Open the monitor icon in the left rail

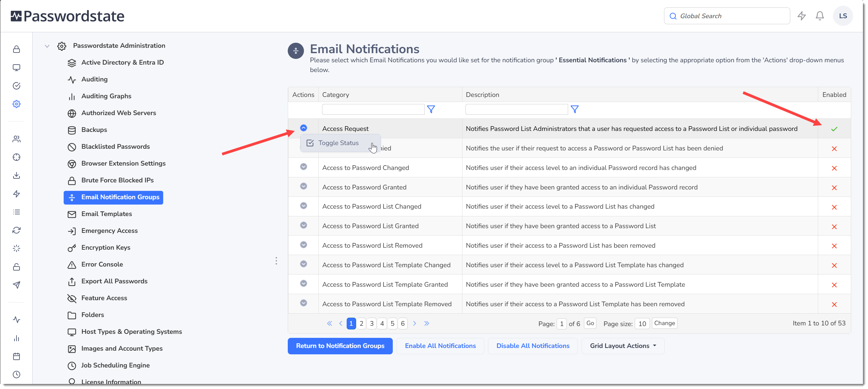pyautogui.click(x=16, y=67)
